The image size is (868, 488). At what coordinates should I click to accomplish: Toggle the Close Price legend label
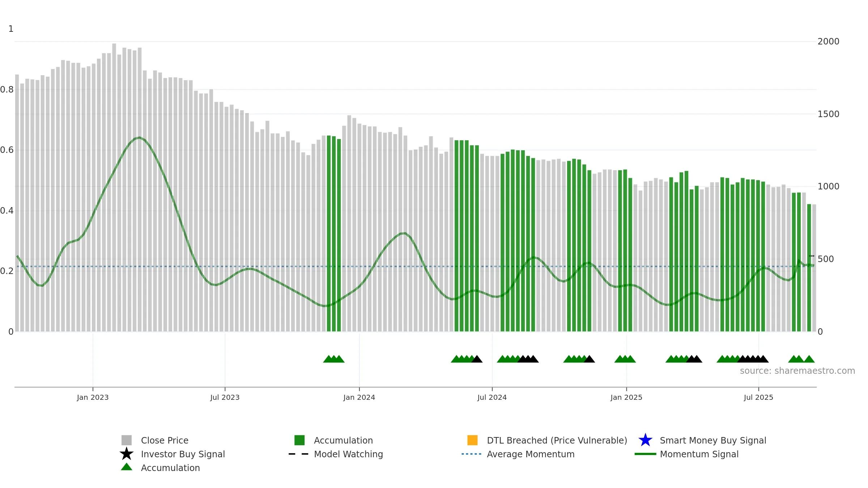pos(165,440)
